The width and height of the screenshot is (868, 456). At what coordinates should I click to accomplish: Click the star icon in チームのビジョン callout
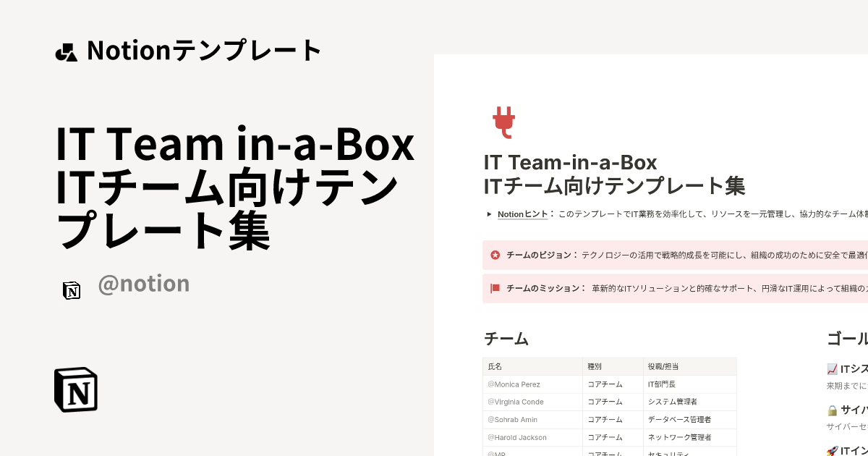click(495, 256)
